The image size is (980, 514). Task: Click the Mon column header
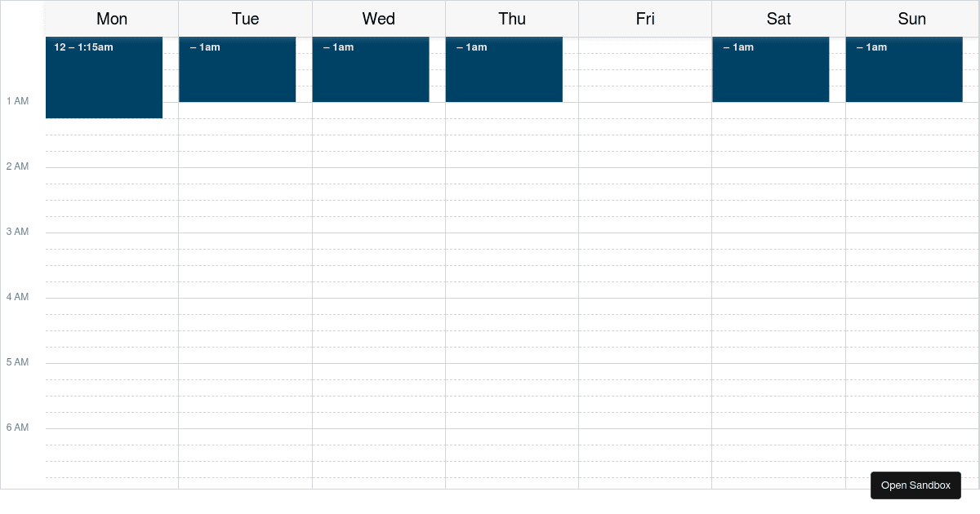click(x=112, y=19)
